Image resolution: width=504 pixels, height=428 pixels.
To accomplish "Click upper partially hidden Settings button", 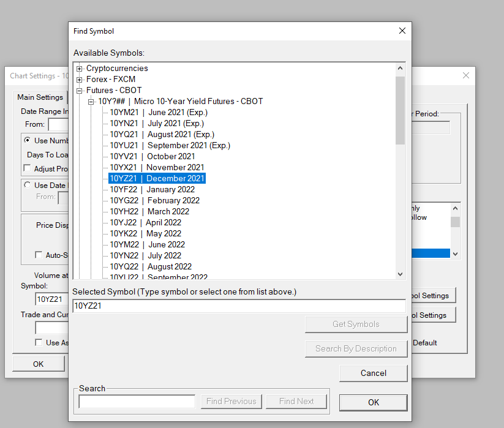I will pyautogui.click(x=434, y=296).
